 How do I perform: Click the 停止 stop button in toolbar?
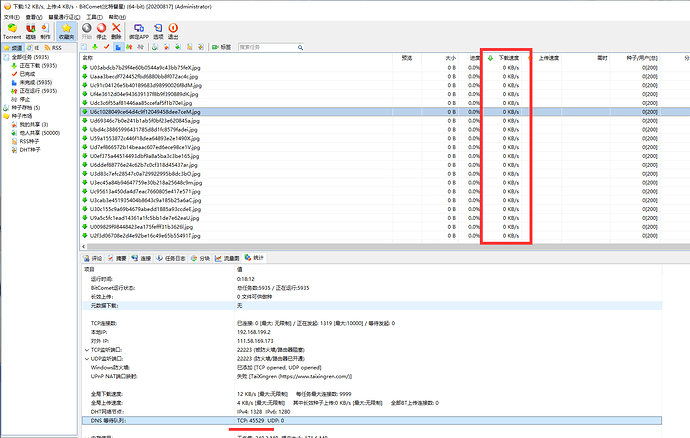point(102,32)
